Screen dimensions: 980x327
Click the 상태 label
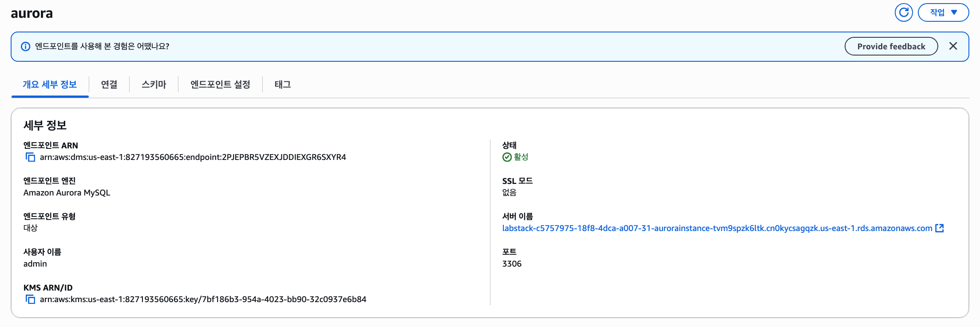pyautogui.click(x=510, y=145)
